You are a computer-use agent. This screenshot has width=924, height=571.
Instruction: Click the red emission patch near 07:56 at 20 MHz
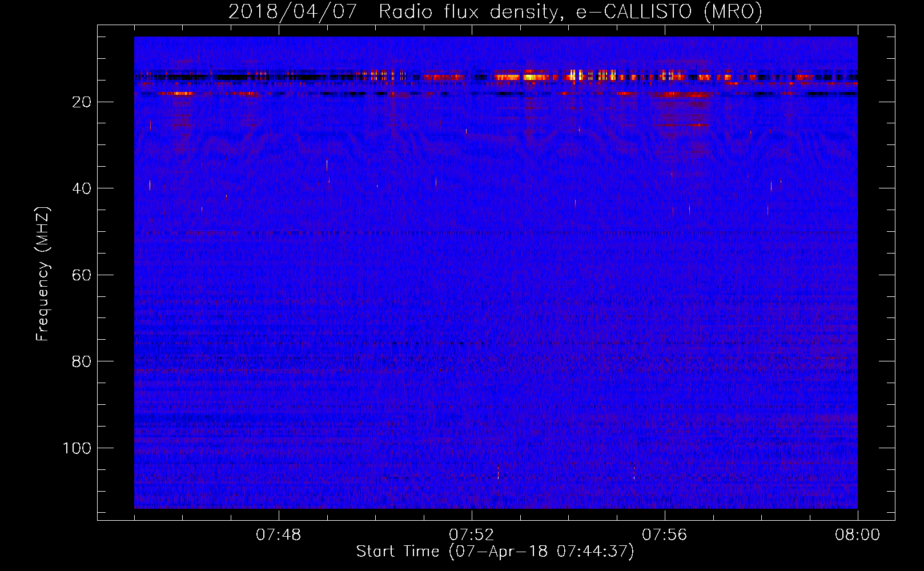coord(681,95)
